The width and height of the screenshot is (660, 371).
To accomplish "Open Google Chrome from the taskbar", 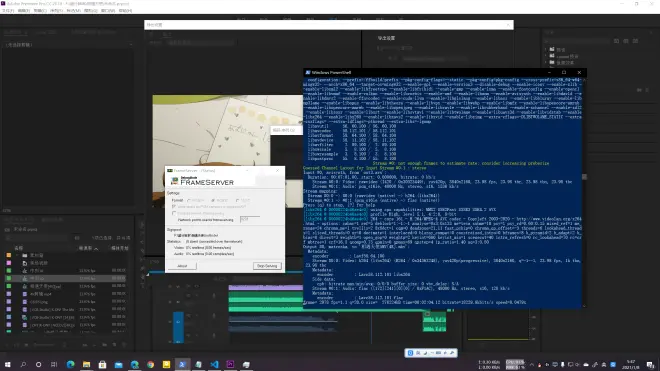I will (x=150, y=364).
